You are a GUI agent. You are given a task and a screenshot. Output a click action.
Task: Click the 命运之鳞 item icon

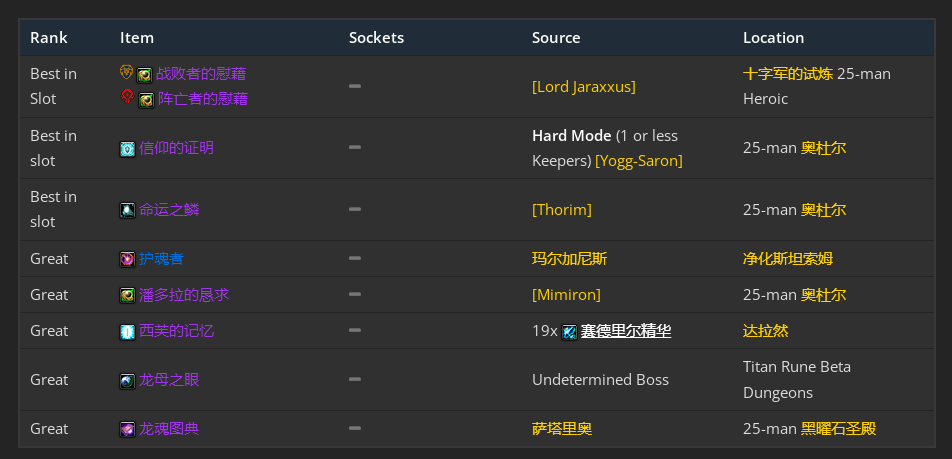127,210
